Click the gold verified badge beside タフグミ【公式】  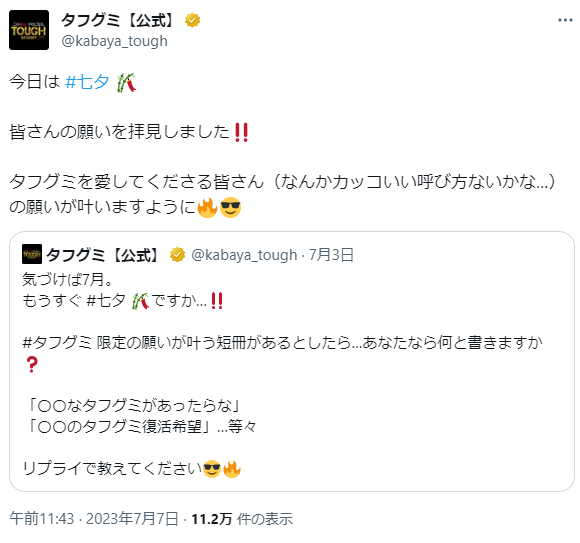(x=192, y=20)
